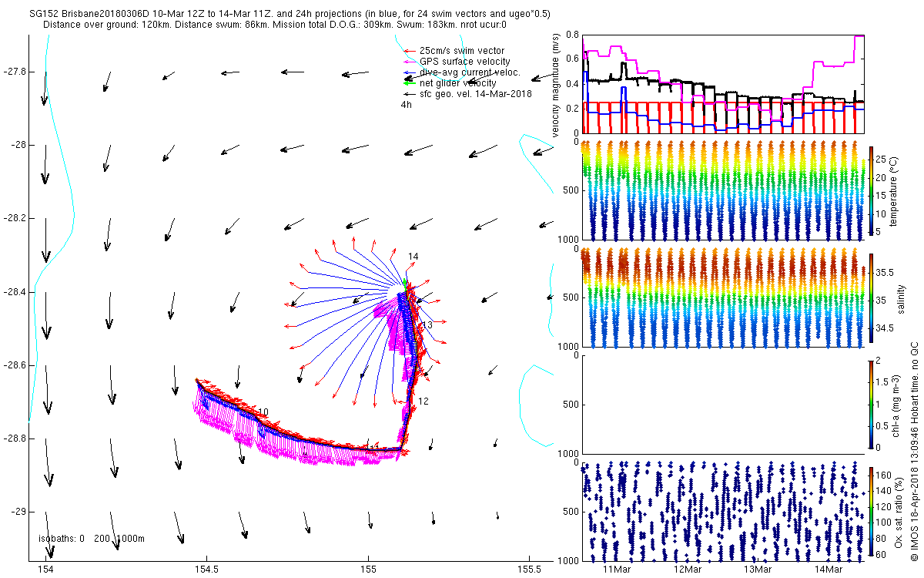Click the isobaths 0 200 1000m label
This screenshot has height=578, width=924.
92,538
